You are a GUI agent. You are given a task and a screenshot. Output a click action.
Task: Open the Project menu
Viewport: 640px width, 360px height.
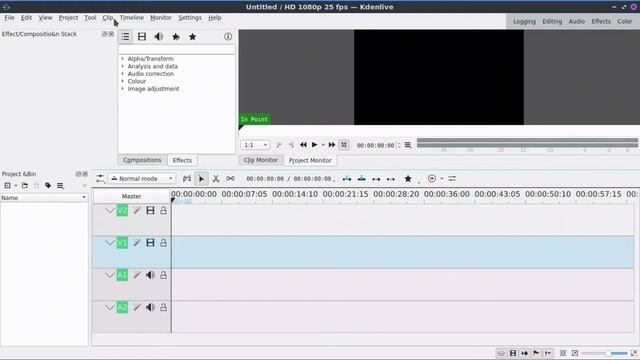tap(68, 18)
